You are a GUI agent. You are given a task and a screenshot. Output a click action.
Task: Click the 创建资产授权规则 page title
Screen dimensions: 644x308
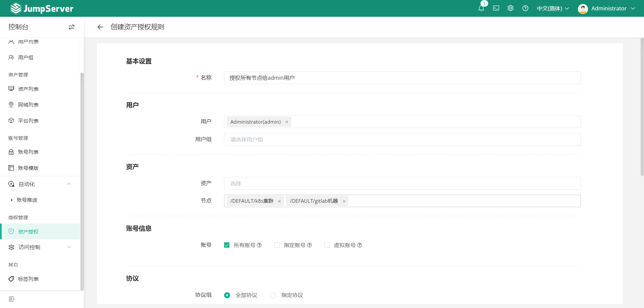pos(138,27)
